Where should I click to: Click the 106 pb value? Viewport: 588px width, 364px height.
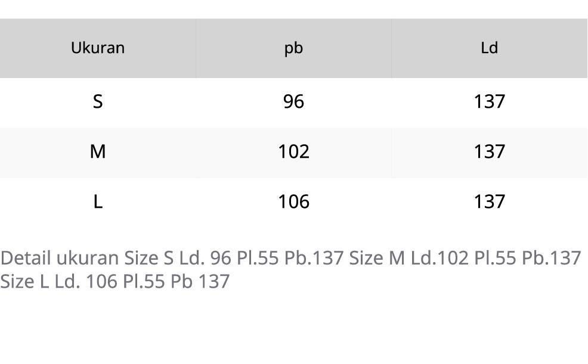293,202
